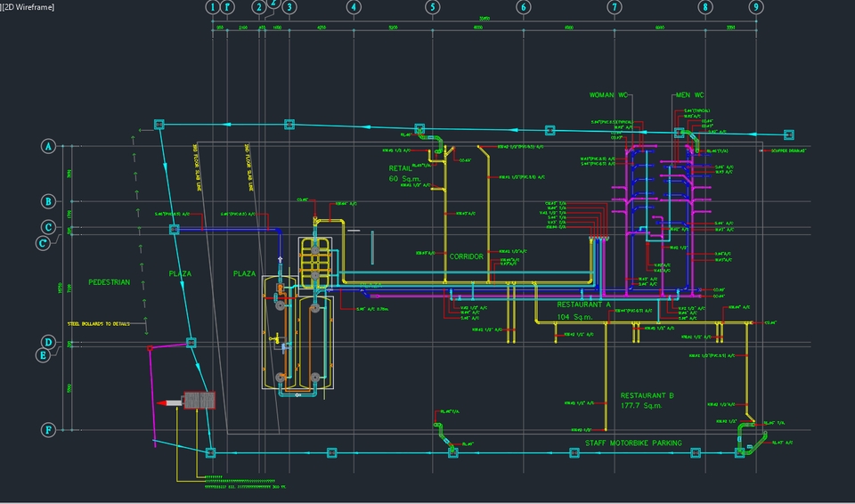The height and width of the screenshot is (504, 855).
Task: Click grid bubble number 7
Action: (615, 7)
